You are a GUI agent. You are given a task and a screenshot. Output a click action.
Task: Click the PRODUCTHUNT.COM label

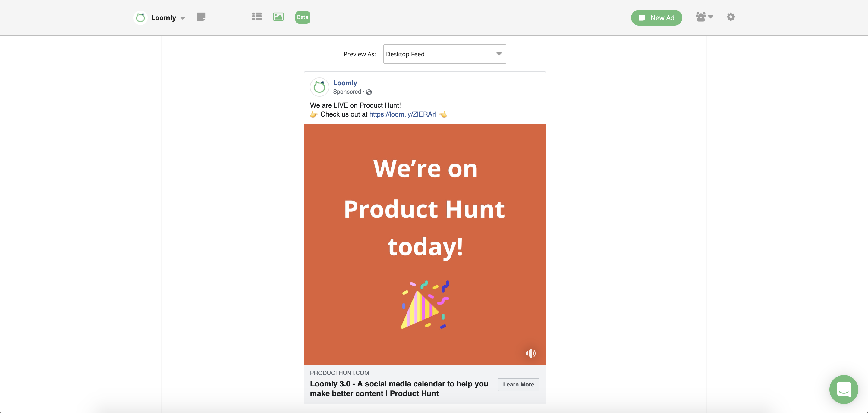(x=339, y=373)
